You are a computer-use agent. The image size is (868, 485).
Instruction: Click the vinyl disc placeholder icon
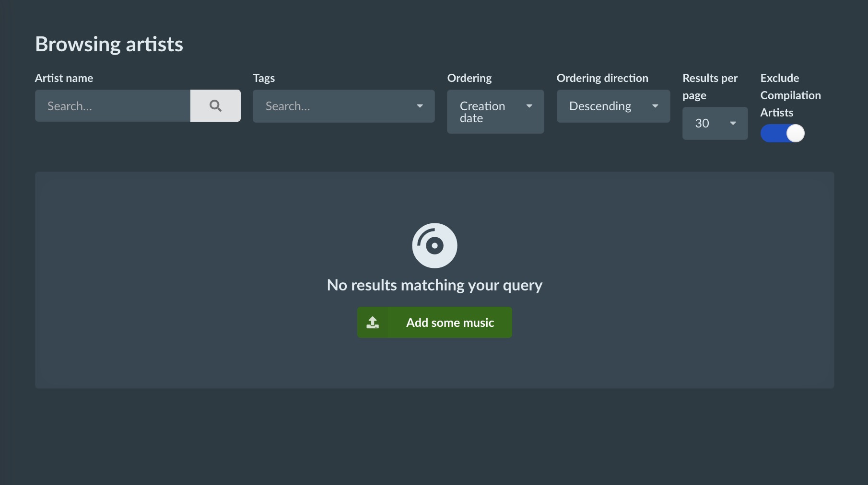pos(434,245)
